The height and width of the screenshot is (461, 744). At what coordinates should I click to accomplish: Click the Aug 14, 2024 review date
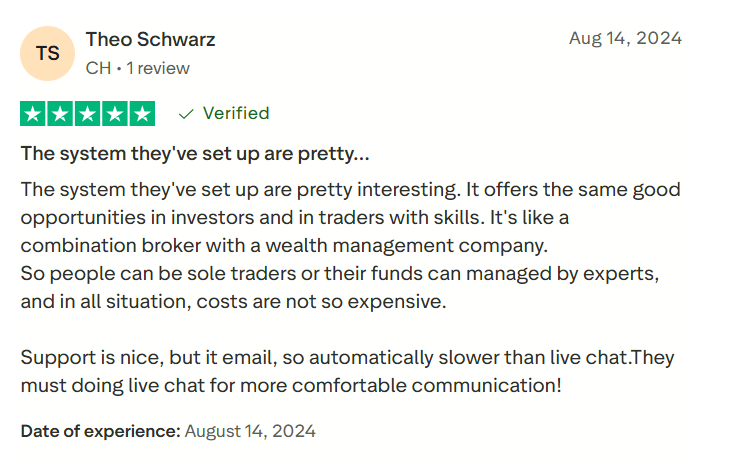[x=625, y=39]
